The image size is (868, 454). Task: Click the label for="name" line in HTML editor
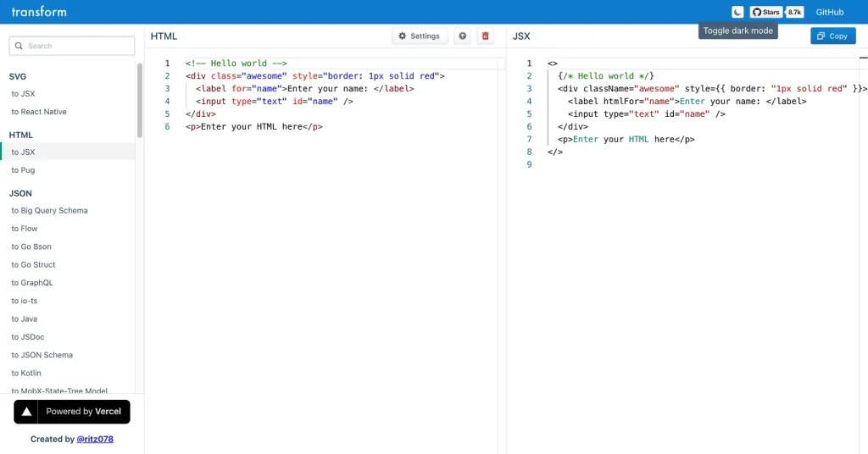[305, 88]
